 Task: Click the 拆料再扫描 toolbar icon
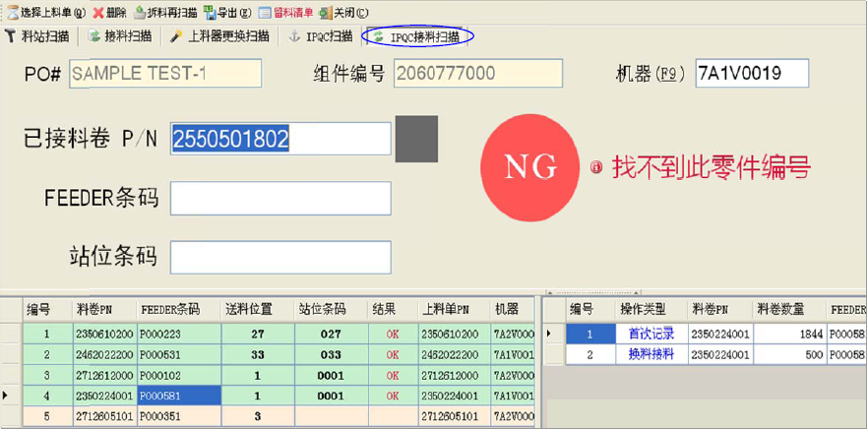point(140,12)
